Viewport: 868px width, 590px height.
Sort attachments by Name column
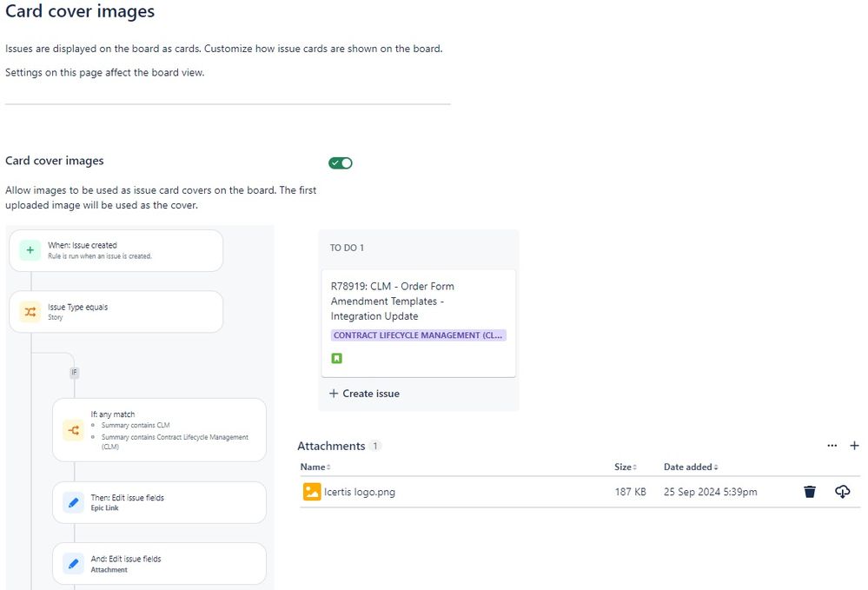313,467
